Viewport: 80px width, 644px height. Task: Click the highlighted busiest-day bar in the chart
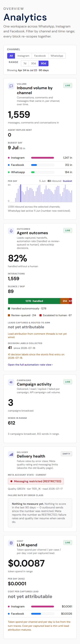point(21,193)
